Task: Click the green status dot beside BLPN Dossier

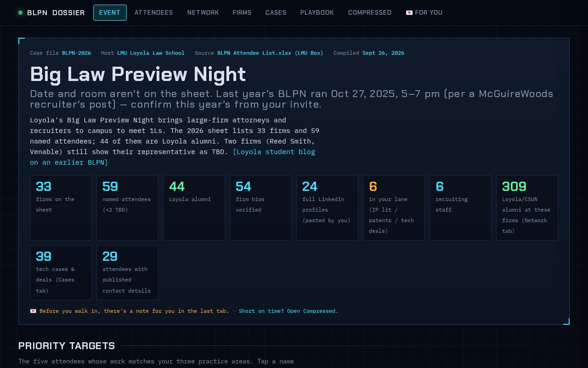Action: (x=20, y=13)
